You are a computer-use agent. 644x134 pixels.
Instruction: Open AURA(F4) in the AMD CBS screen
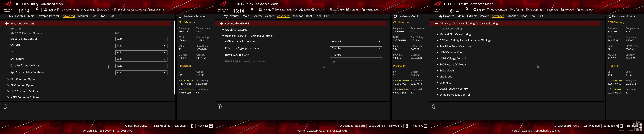pos(139,10)
